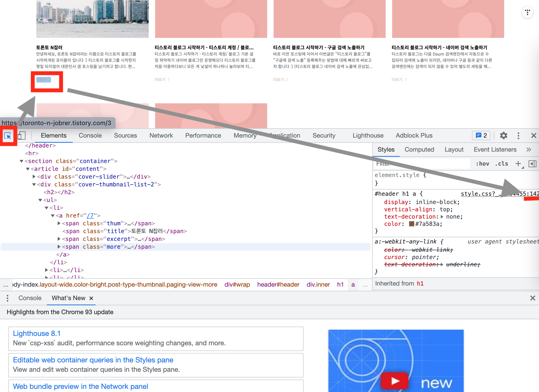Toggle the device toolbar icon
The width and height of the screenshot is (539, 392).
22,136
